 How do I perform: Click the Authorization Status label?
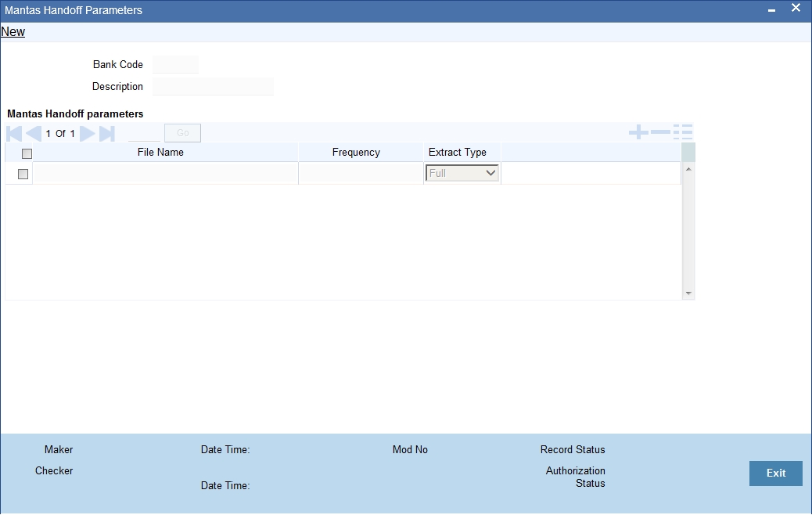(575, 477)
